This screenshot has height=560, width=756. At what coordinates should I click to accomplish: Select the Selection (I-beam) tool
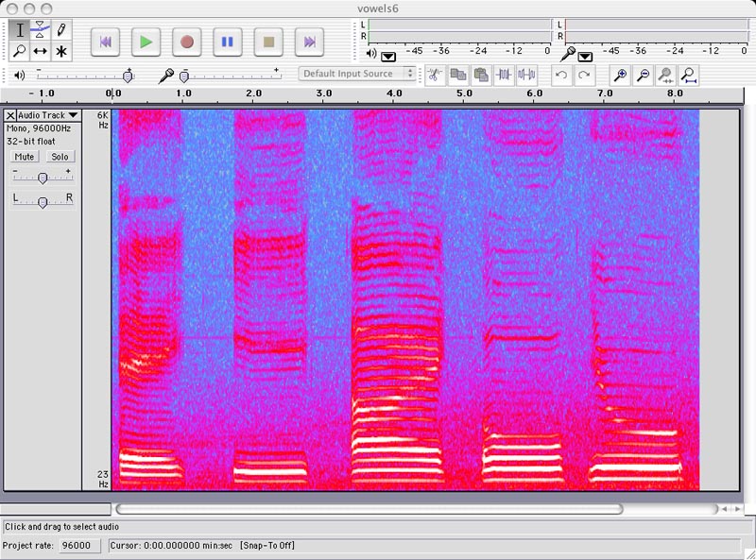[x=20, y=30]
